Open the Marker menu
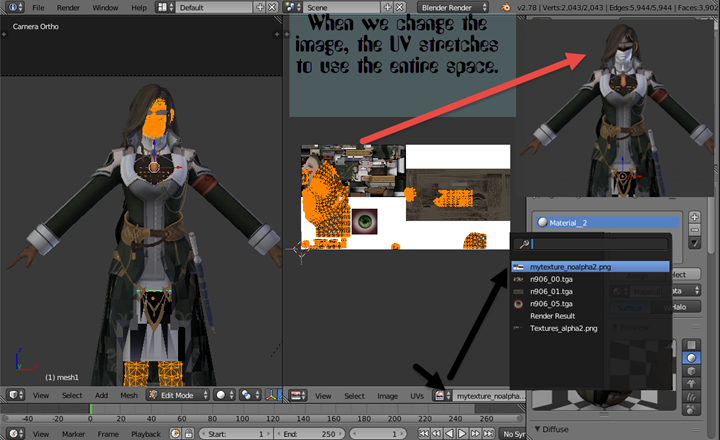Image resolution: width=720 pixels, height=440 pixels. tap(73, 434)
